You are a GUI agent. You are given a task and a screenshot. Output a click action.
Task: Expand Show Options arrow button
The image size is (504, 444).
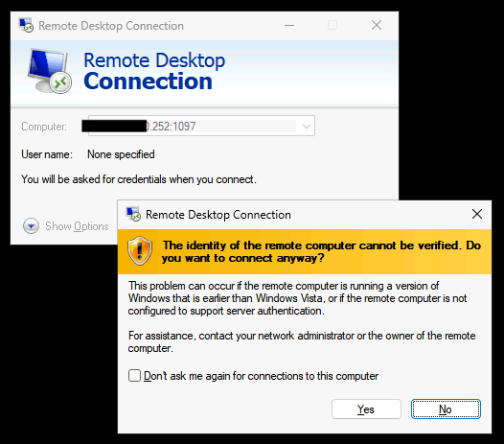(31, 226)
